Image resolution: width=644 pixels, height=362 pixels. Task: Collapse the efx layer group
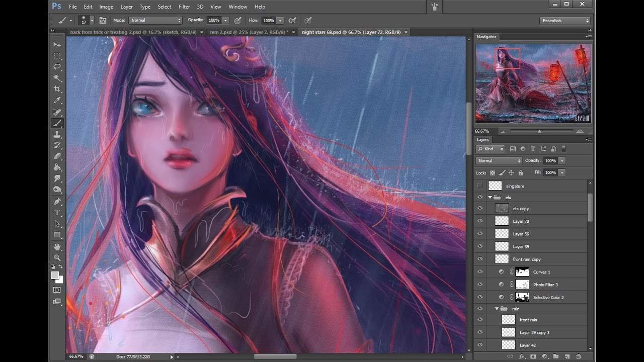(x=490, y=197)
